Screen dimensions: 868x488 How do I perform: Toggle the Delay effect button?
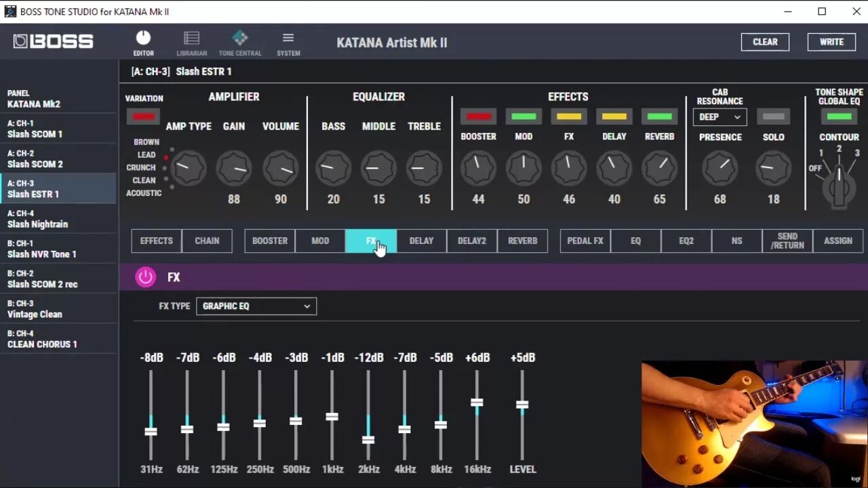click(x=614, y=117)
